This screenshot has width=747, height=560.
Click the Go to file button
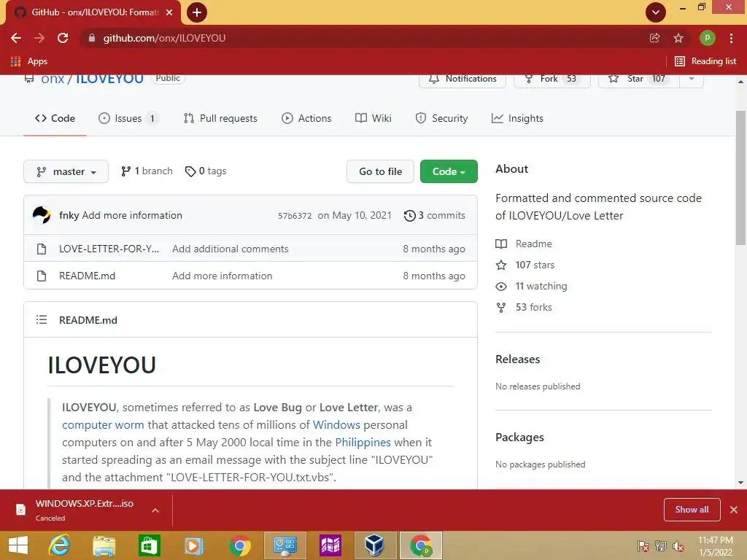380,171
